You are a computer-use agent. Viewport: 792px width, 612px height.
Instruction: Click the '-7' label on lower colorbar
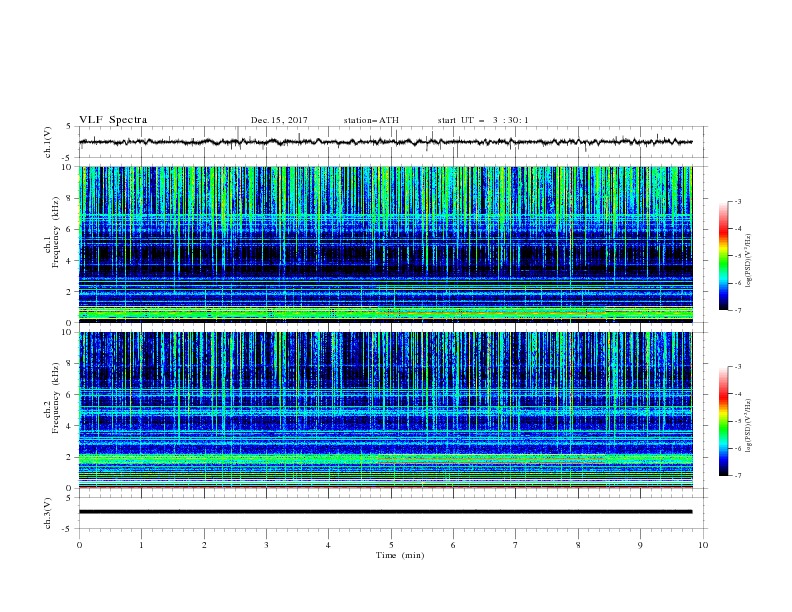click(x=737, y=475)
